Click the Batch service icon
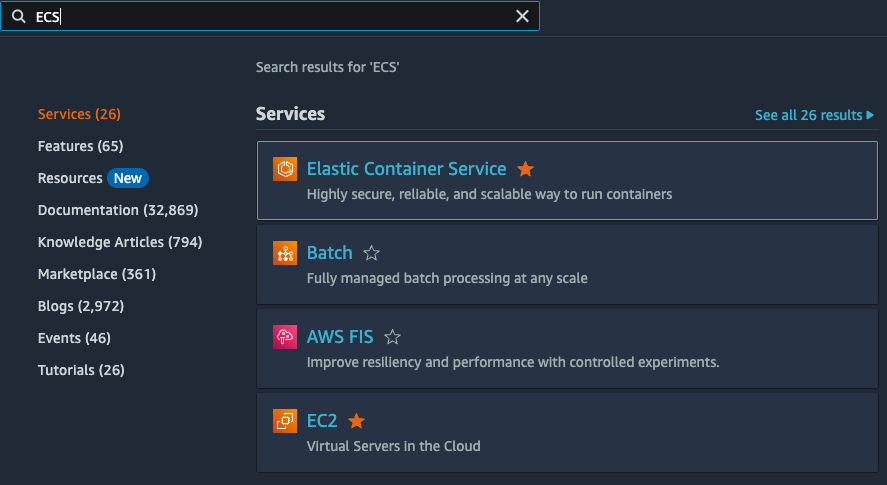 tap(285, 253)
